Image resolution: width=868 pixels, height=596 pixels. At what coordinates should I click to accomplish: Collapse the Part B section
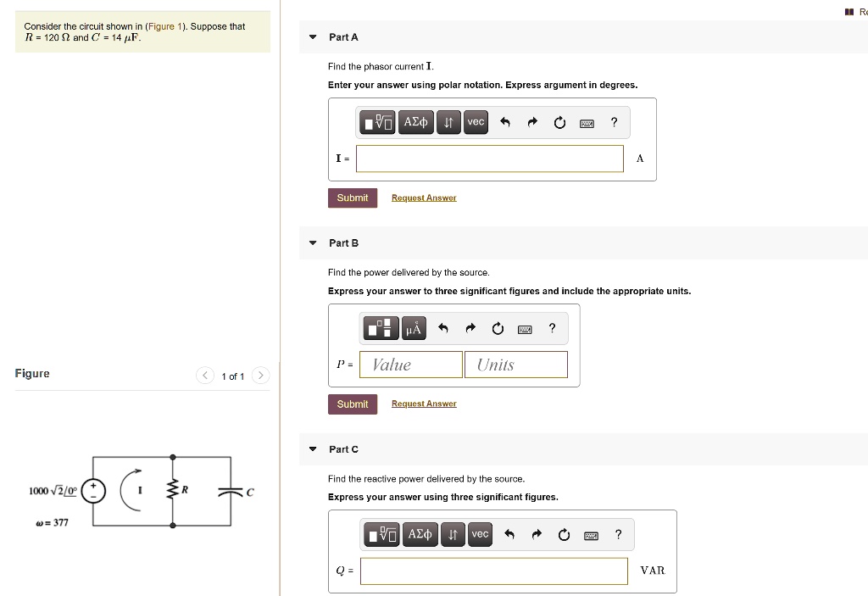click(x=313, y=243)
